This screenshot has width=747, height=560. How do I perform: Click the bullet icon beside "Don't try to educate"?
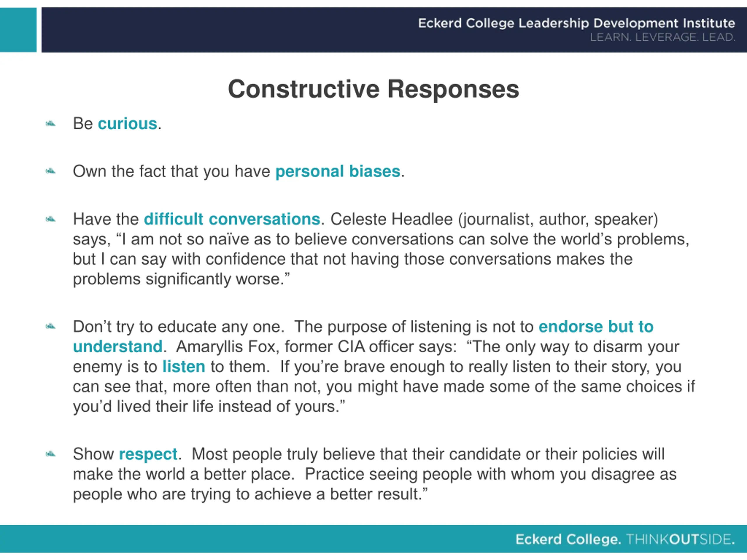point(50,327)
